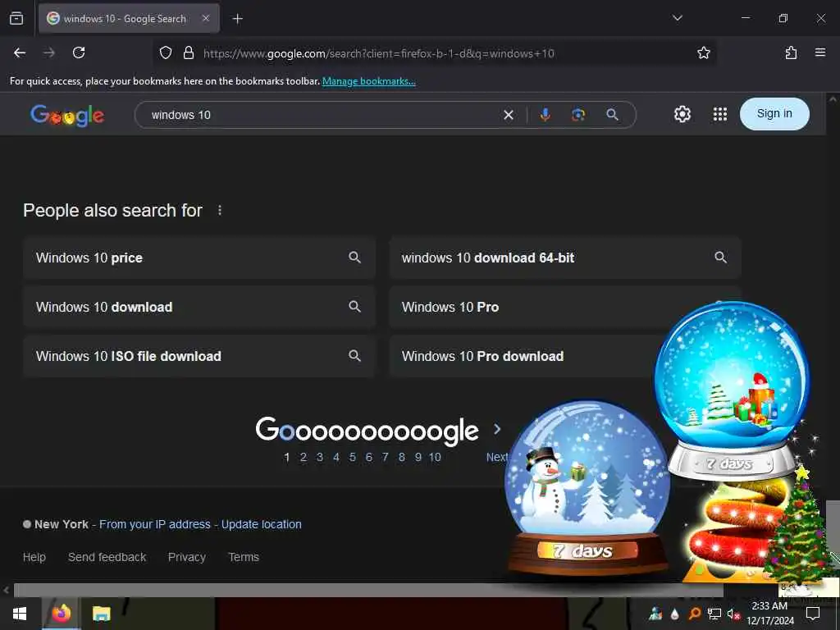Open Send feedback footer link

(x=107, y=557)
